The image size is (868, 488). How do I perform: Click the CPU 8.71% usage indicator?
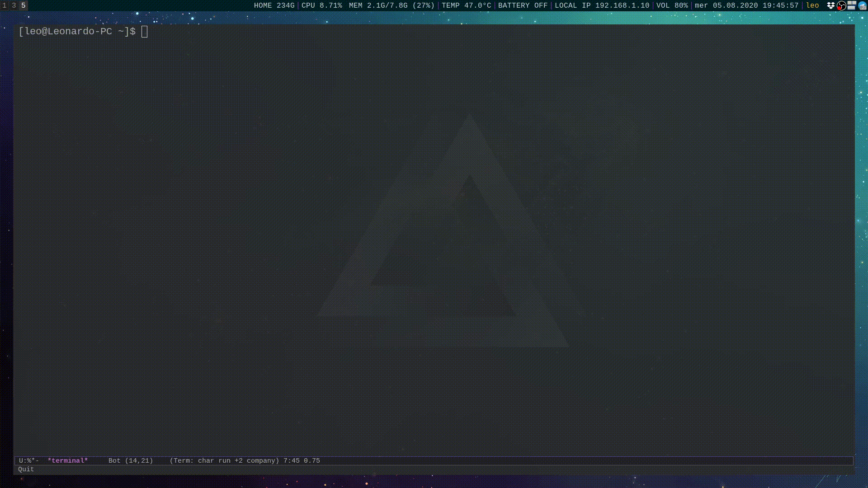tap(321, 5)
